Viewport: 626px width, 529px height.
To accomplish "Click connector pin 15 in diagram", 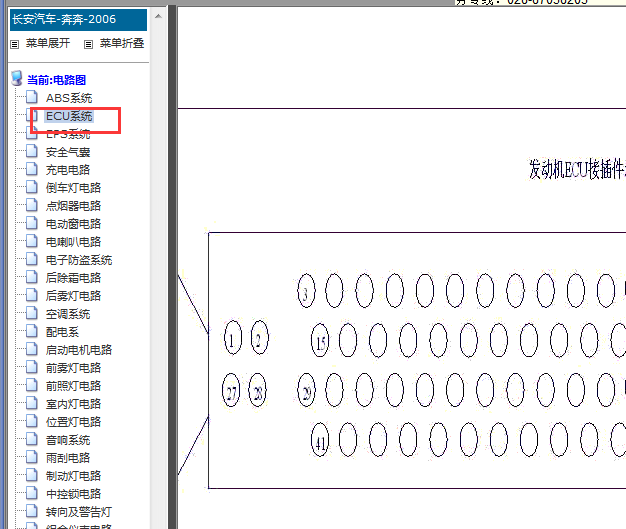I will coord(320,340).
